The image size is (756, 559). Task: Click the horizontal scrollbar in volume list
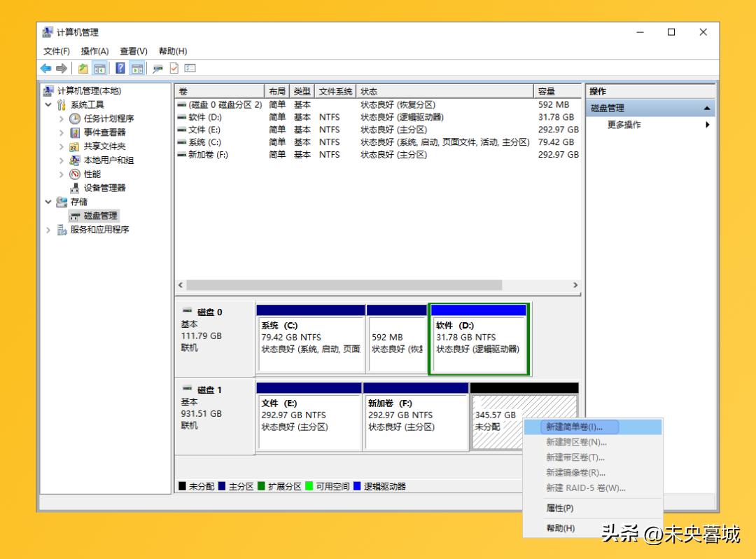(x=343, y=285)
